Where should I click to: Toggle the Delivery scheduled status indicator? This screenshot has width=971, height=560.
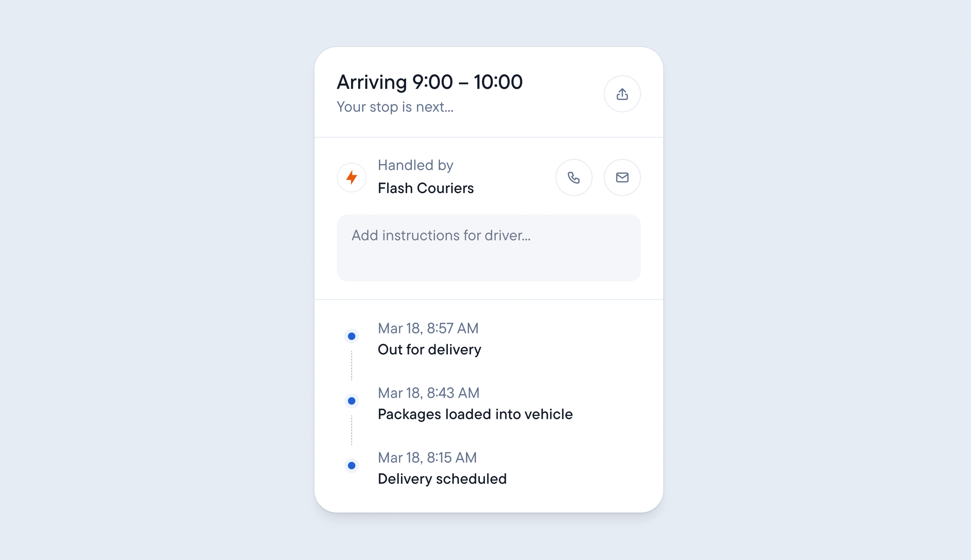coord(351,465)
